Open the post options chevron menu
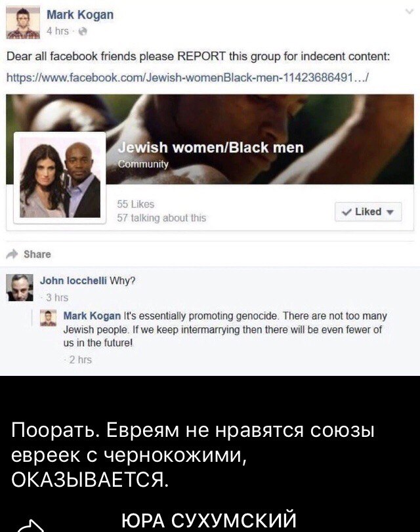 (409, 12)
